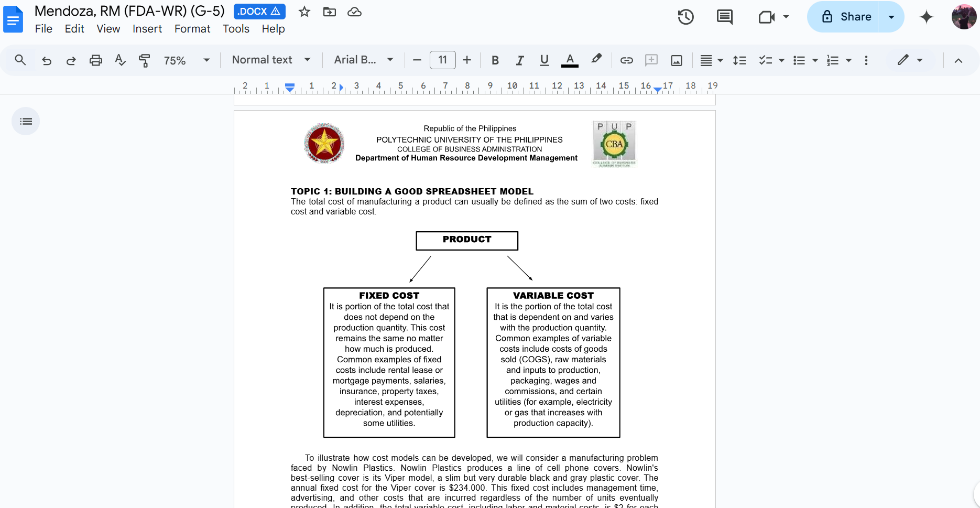Star the document Mendoza RM

point(304,11)
